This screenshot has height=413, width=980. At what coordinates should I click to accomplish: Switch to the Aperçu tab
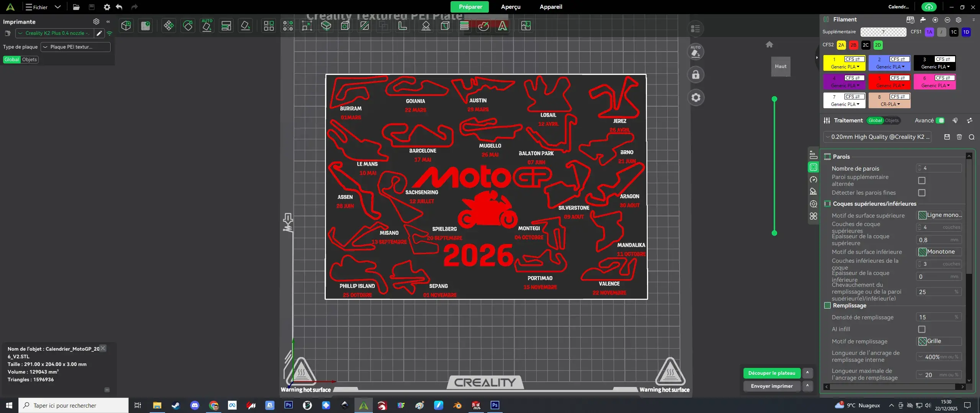(x=511, y=7)
